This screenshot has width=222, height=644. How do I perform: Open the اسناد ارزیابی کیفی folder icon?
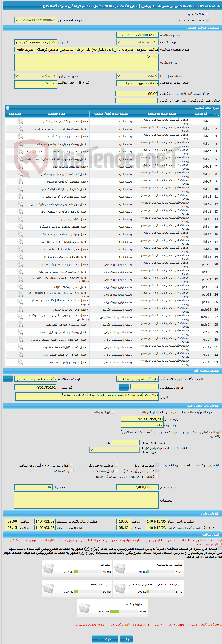point(84,608)
